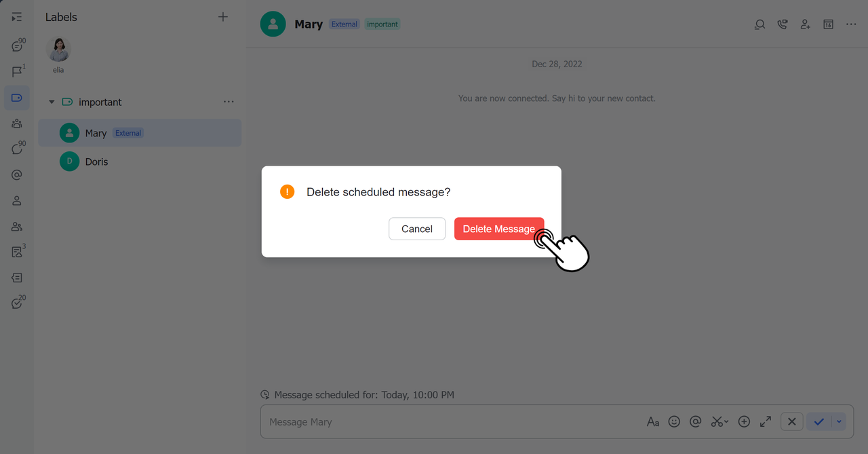
Task: Collapse the important label group
Action: (52, 102)
